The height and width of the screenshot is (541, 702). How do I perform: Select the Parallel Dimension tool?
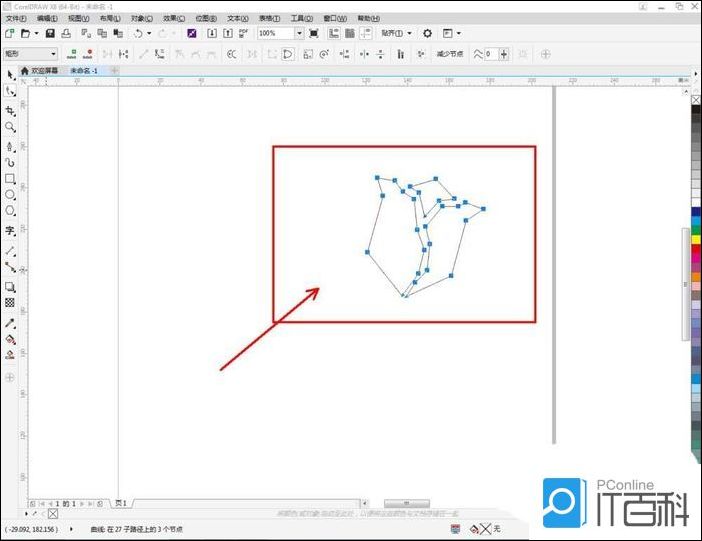(x=10, y=251)
